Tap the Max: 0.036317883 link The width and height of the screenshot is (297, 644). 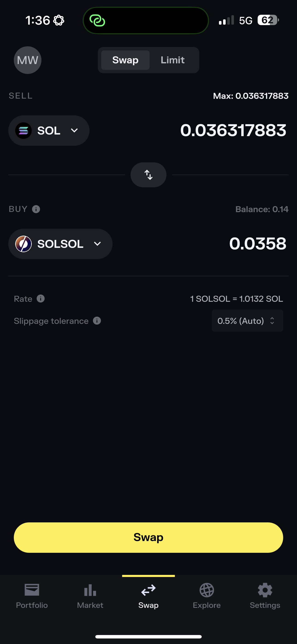point(250,96)
